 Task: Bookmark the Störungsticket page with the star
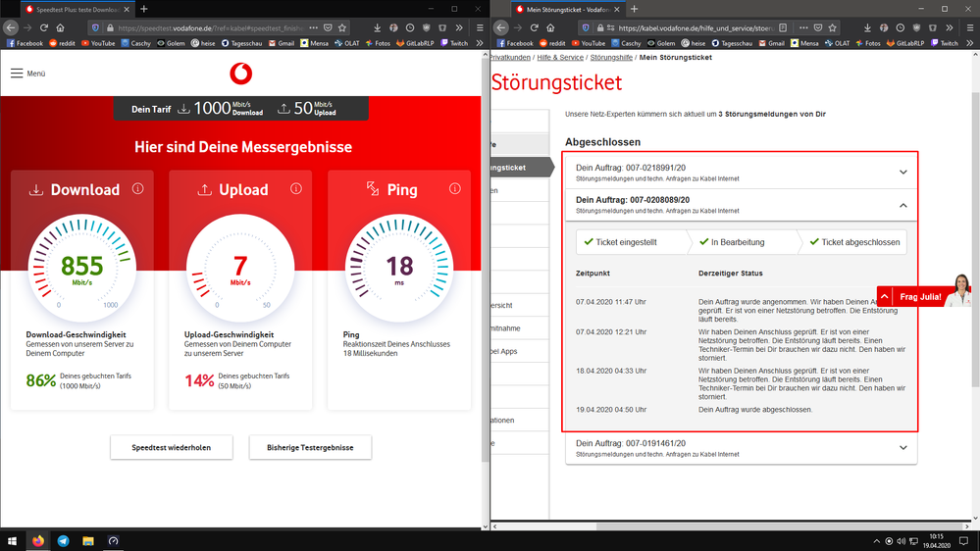(832, 27)
